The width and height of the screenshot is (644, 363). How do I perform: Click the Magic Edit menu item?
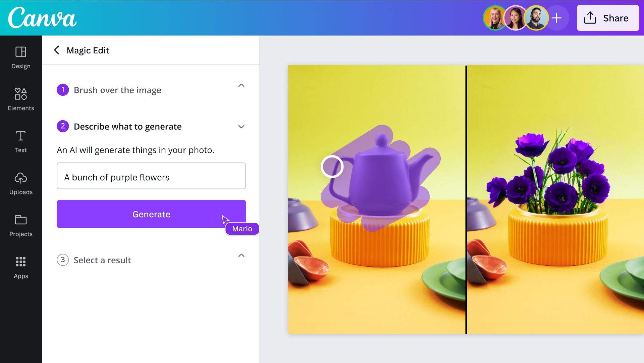pyautogui.click(x=88, y=50)
